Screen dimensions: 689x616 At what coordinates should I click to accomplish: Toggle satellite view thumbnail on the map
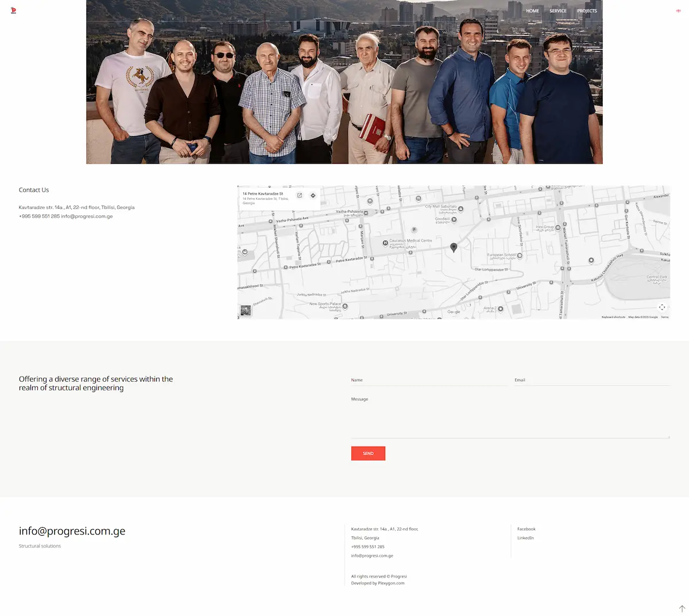[246, 311]
